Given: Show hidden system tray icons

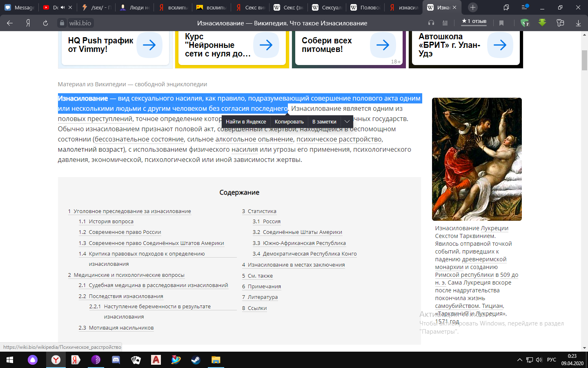Looking at the screenshot, I should coord(519,360).
